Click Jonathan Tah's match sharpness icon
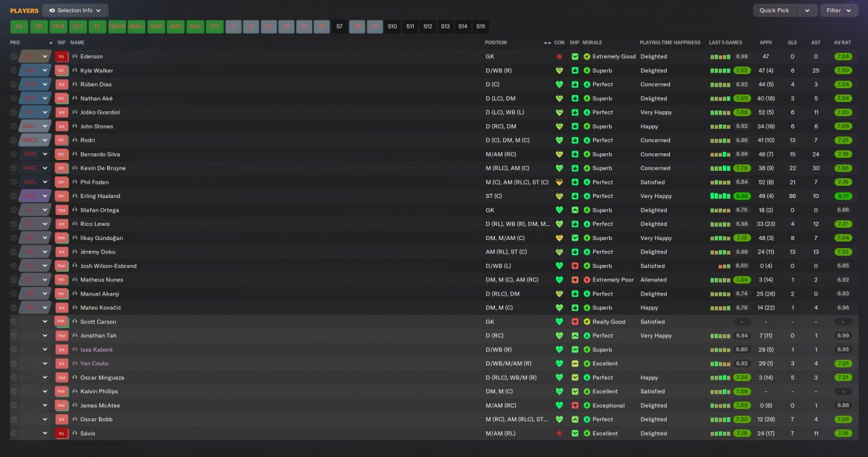Screen dimensions: 868x457 tap(575, 336)
